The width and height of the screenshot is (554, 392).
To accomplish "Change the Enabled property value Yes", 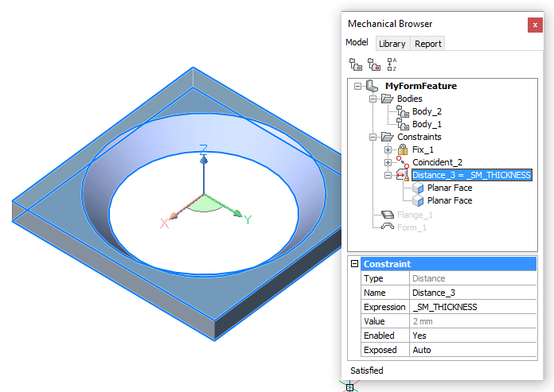I will point(473,336).
